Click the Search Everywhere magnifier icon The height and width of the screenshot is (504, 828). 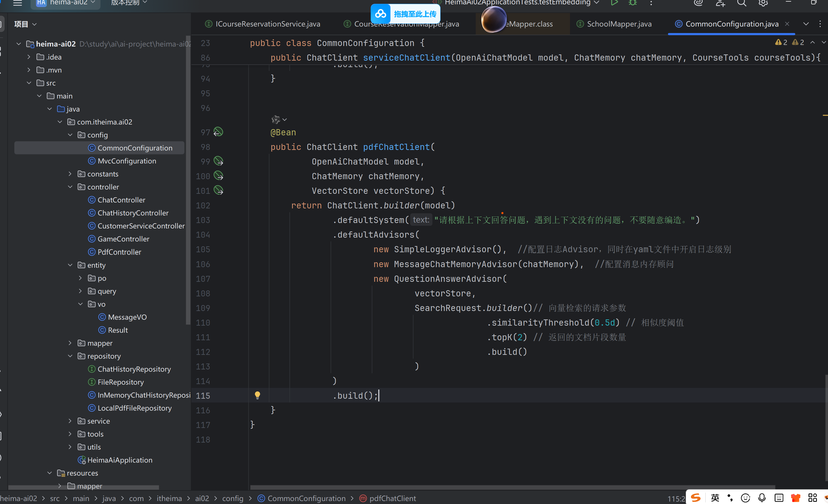coord(742,3)
